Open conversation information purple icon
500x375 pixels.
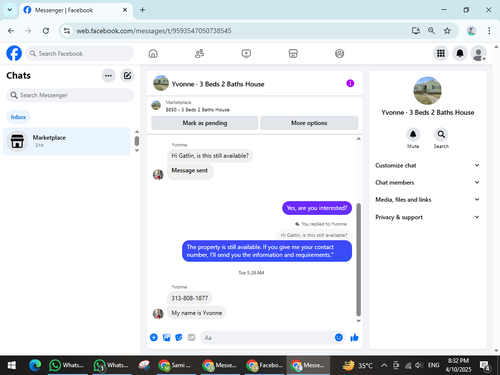(350, 83)
